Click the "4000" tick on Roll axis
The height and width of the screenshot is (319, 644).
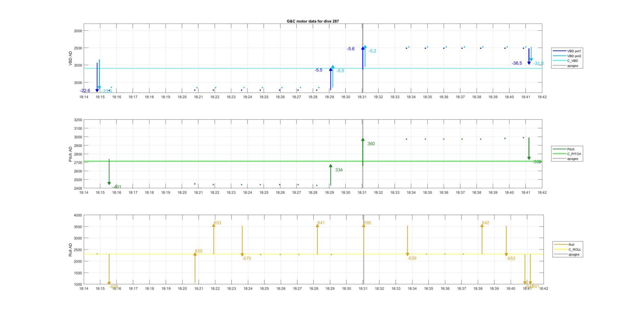pos(78,215)
